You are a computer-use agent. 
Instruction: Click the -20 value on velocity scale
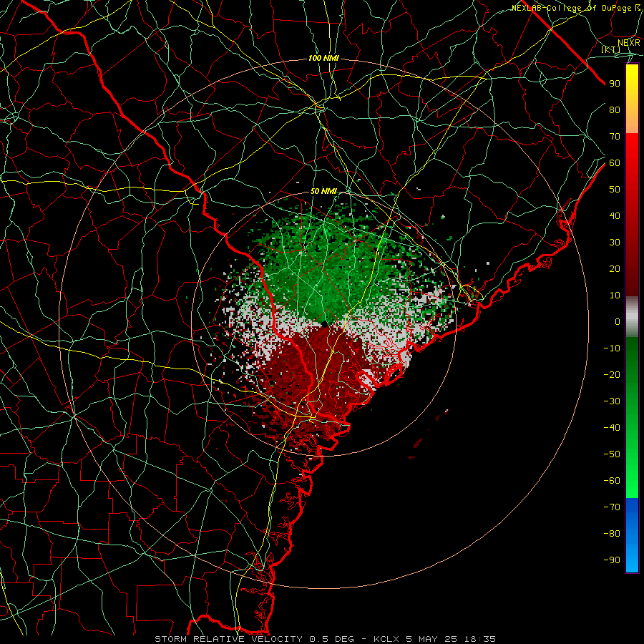point(612,374)
